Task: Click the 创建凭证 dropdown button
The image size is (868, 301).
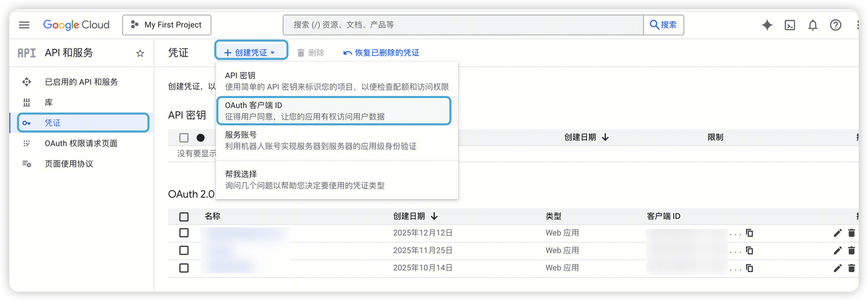Action: (252, 53)
